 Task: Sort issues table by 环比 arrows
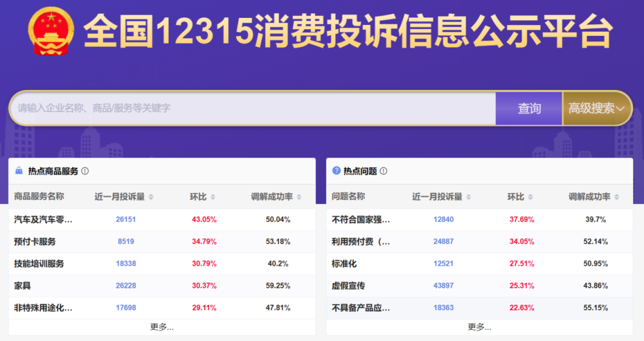point(530,197)
